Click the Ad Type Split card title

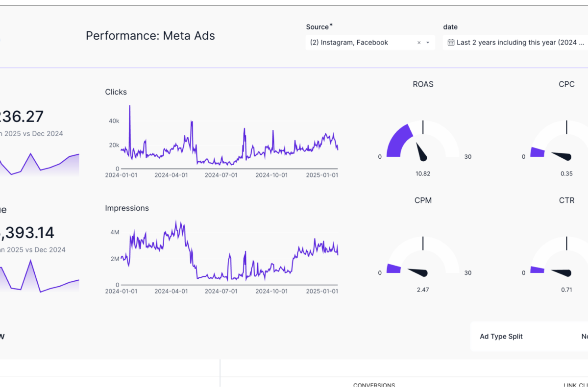(x=501, y=337)
